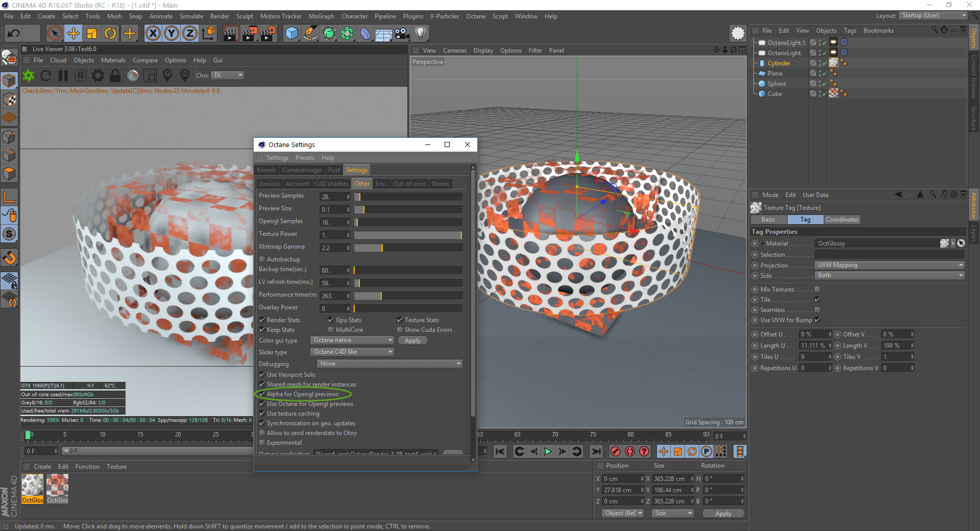Toggle Live Viewer lock resolution
The image size is (980, 531).
tap(115, 76)
